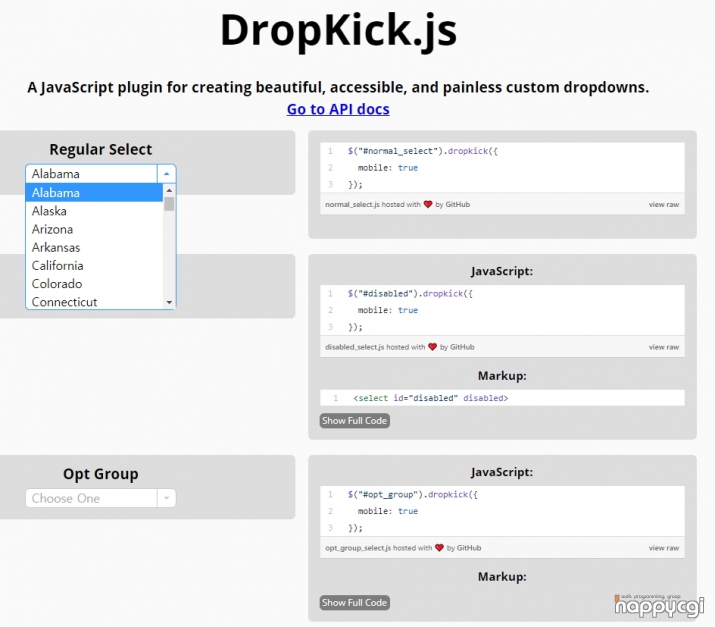Open the Go to API docs link
Image resolution: width=715 pixels, height=627 pixels.
point(338,109)
